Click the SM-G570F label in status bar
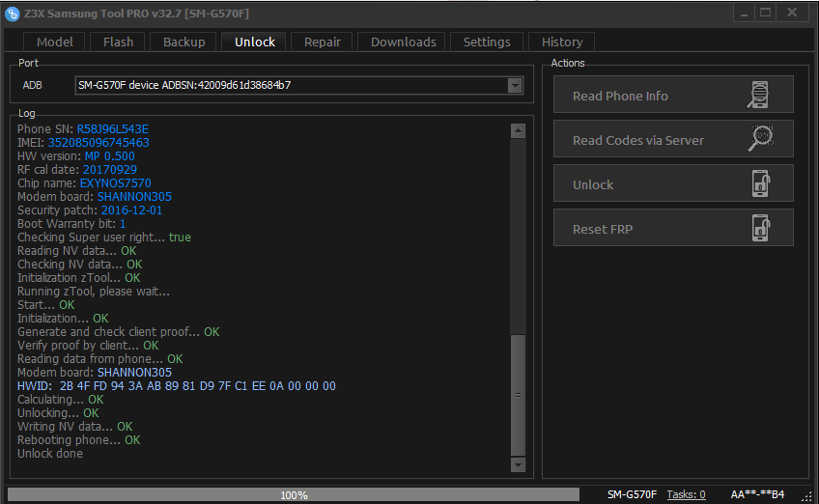Image resolution: width=819 pixels, height=504 pixels. [632, 494]
